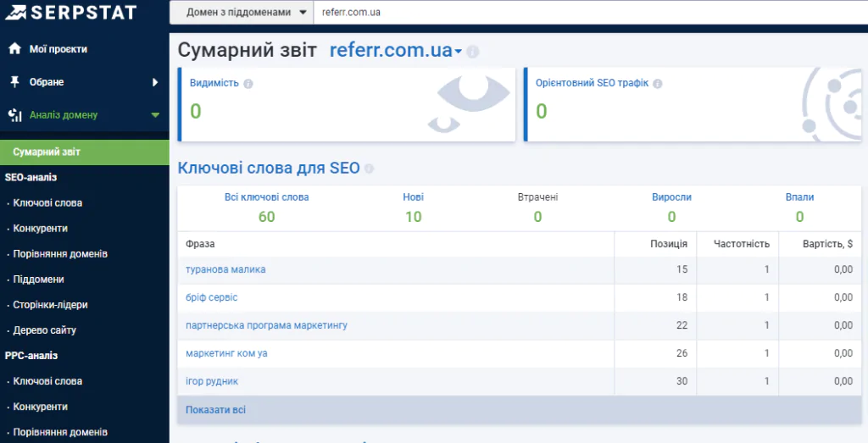
Task: Collapse the Аналіз домену section arrow
Action: coord(155,115)
